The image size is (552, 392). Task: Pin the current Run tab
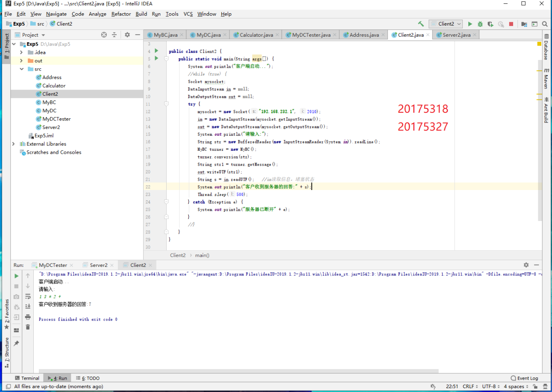17,343
